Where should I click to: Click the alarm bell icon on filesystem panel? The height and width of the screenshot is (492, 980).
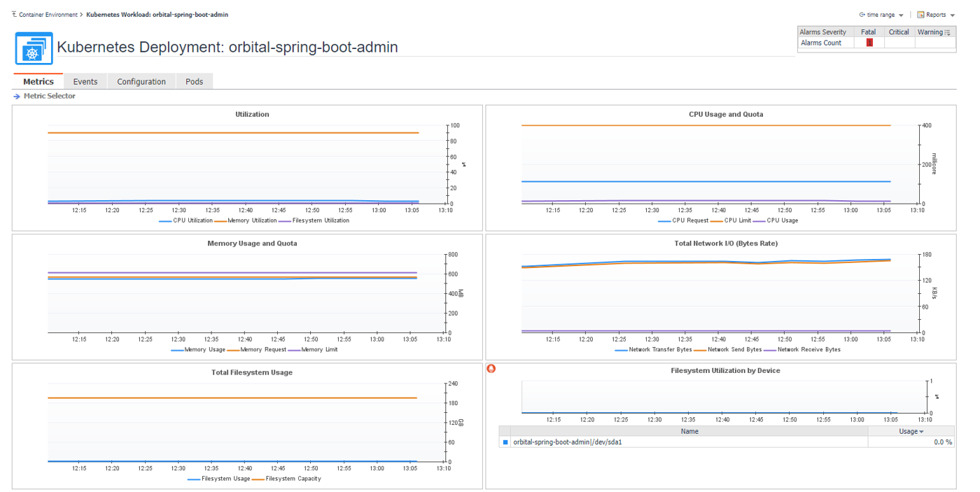[x=491, y=369]
